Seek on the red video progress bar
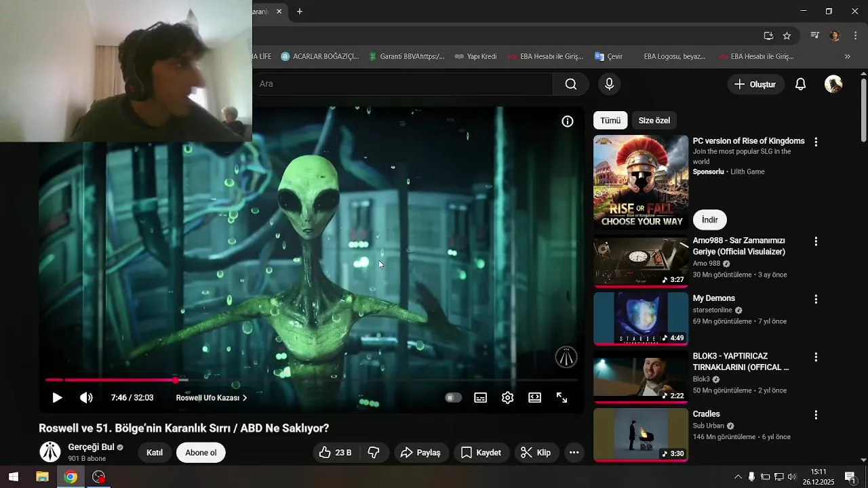 311,380
